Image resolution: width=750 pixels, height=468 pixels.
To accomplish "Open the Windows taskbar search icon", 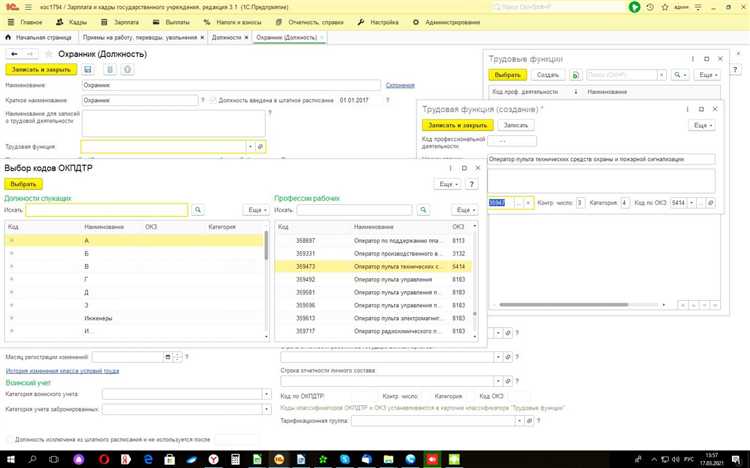I will (x=33, y=459).
